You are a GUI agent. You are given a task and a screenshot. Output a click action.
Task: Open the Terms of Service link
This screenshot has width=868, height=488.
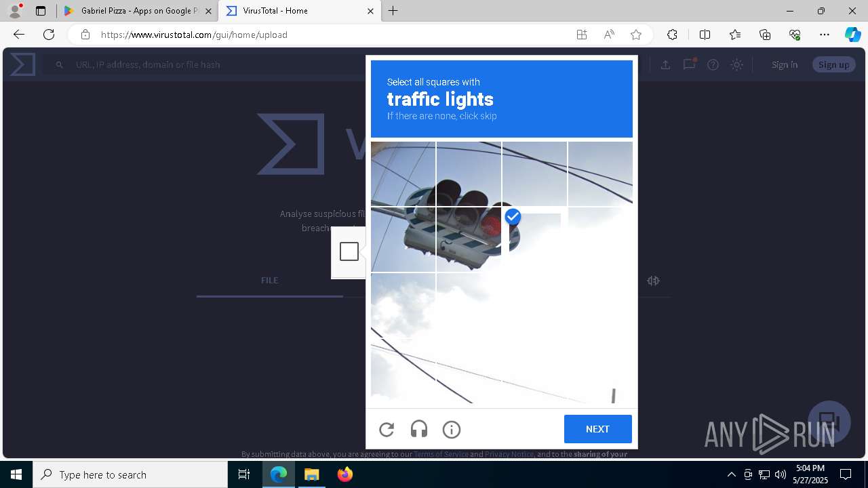(x=441, y=454)
